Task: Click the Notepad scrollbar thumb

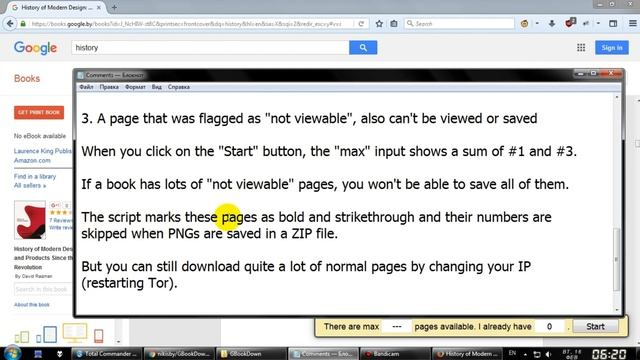Action: (617, 260)
